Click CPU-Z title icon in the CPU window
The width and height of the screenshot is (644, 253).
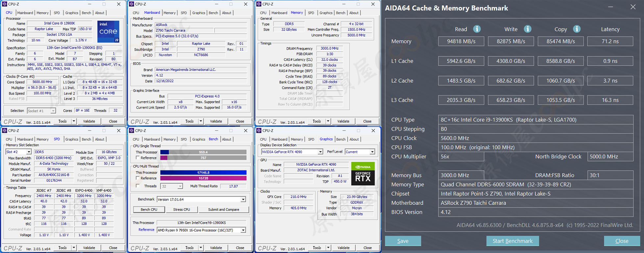5,4
